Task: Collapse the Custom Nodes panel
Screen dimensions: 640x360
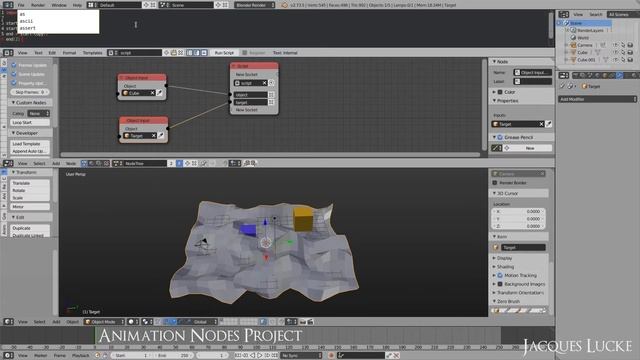Action: tap(30, 102)
